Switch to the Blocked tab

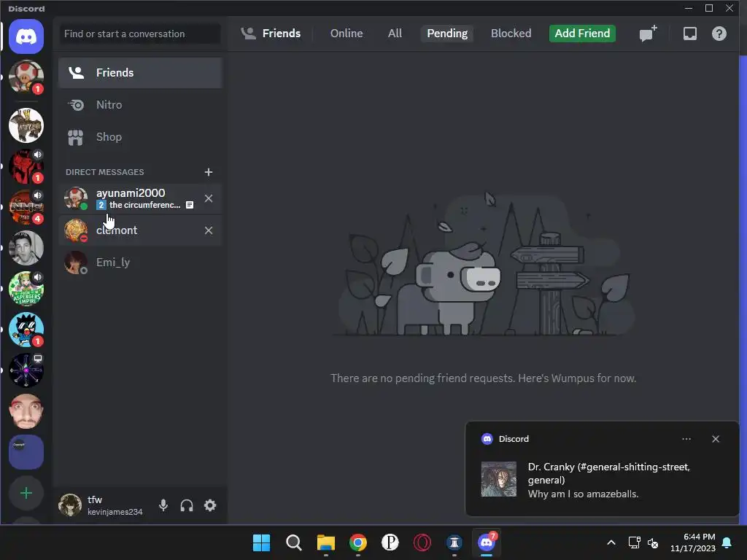(511, 34)
